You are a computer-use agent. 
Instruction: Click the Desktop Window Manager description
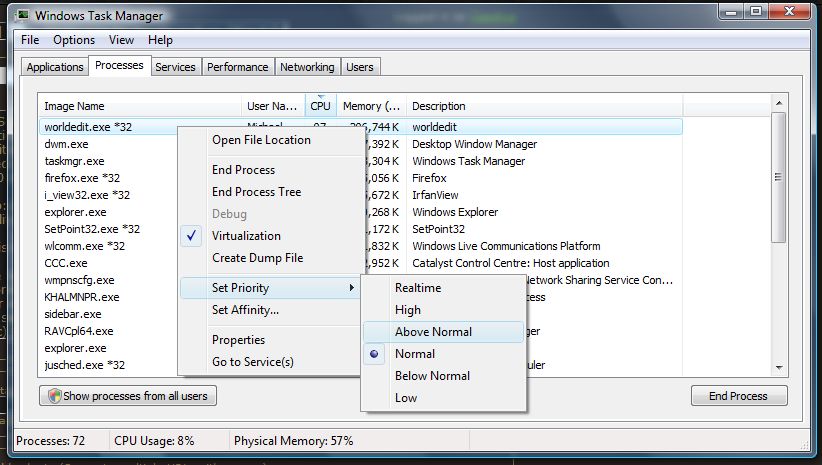coord(474,144)
